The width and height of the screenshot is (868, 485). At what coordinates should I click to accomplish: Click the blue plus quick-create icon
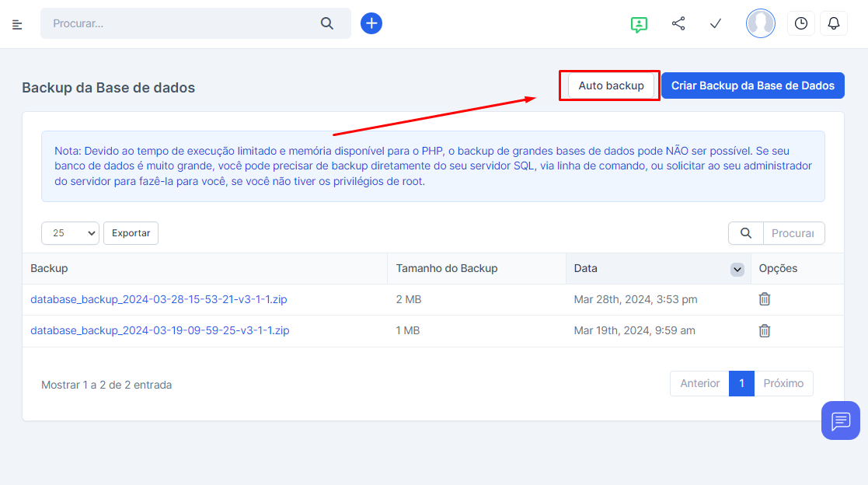371,23
